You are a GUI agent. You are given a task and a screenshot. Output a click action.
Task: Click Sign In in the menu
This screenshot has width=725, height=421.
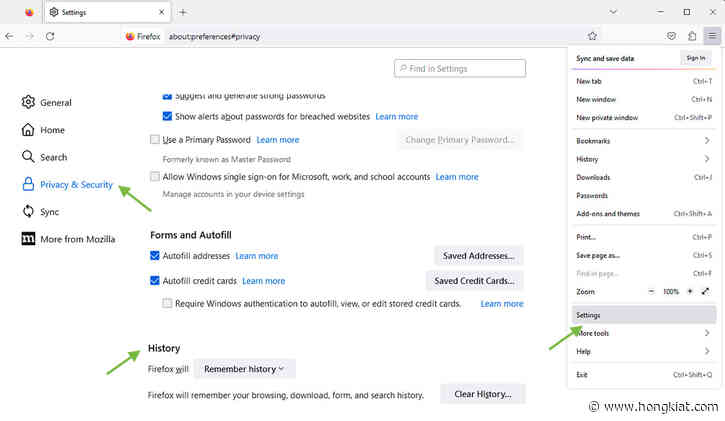click(696, 58)
